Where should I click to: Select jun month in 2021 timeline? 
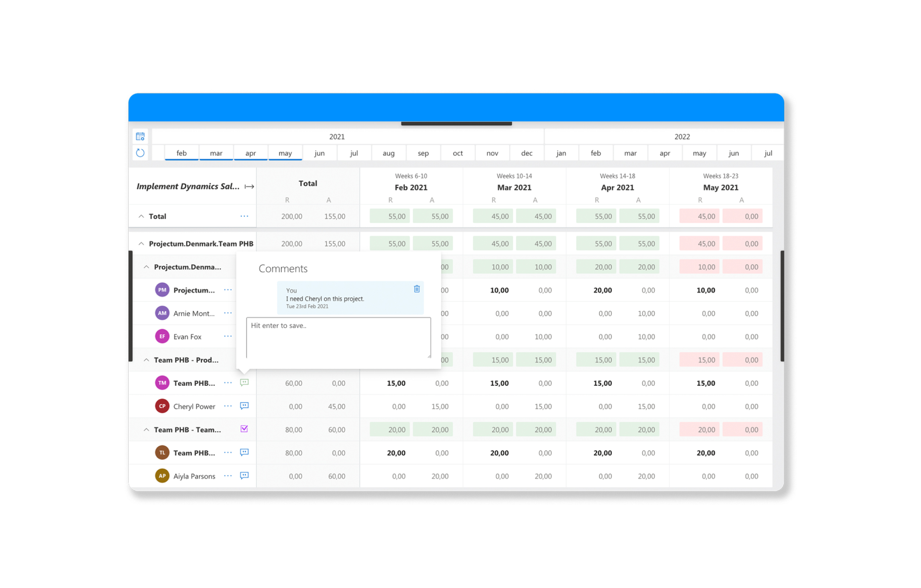point(319,153)
